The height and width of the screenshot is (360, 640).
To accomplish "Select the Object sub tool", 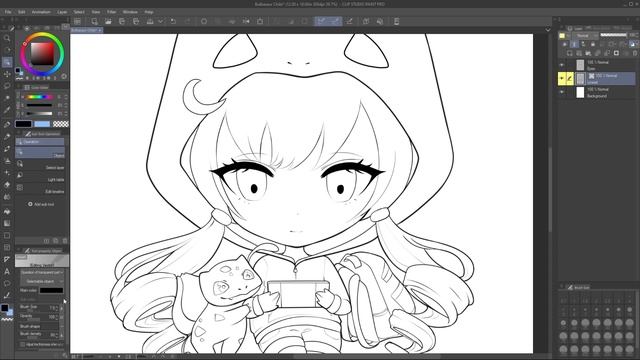I will point(40,153).
